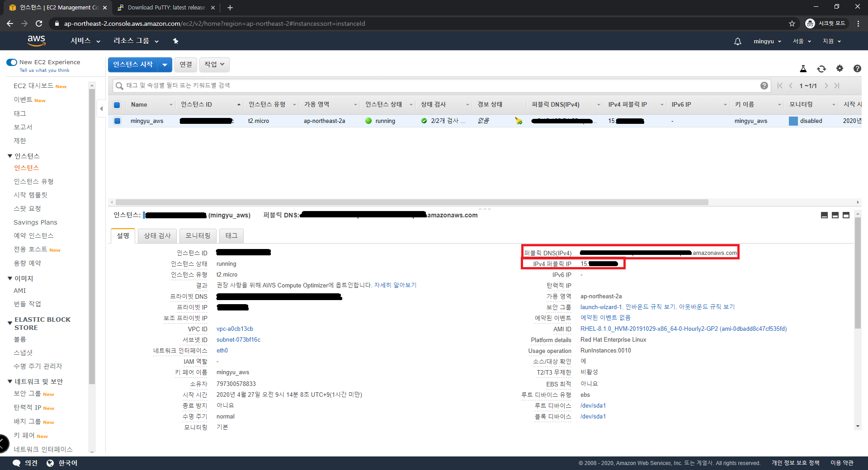Screen dimensions: 868x470
Task: Open table settings gear icon
Action: click(840, 68)
